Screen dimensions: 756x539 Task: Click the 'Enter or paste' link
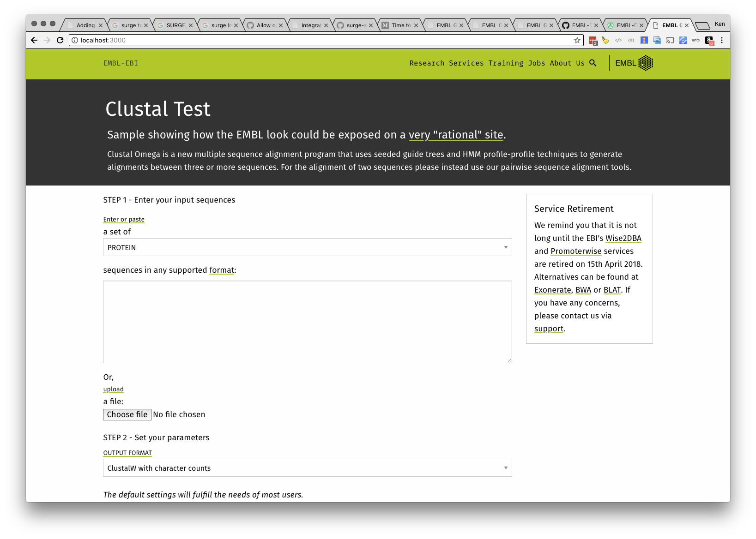[x=124, y=219]
